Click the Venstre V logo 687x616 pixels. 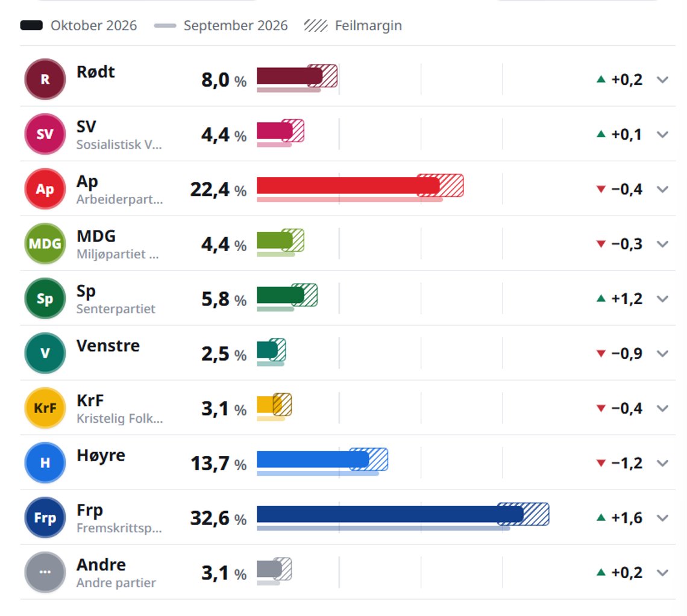[x=45, y=353]
